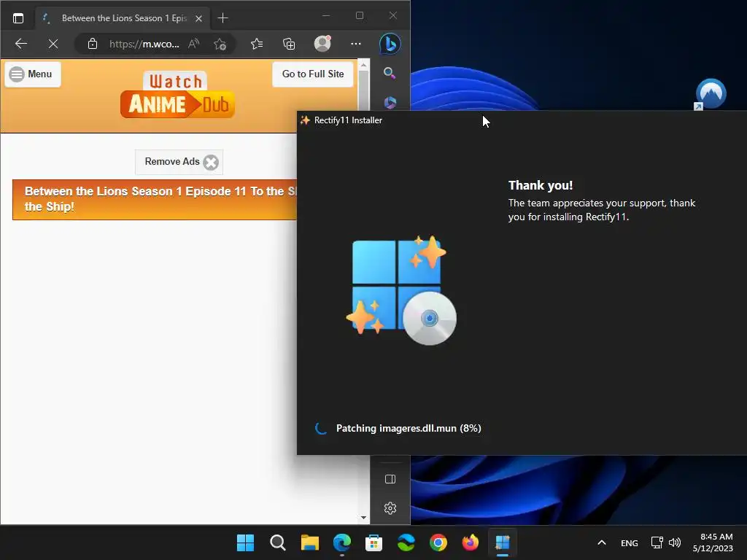The width and height of the screenshot is (747, 560).
Task: Open Edge sidebar settings gear
Action: (390, 508)
